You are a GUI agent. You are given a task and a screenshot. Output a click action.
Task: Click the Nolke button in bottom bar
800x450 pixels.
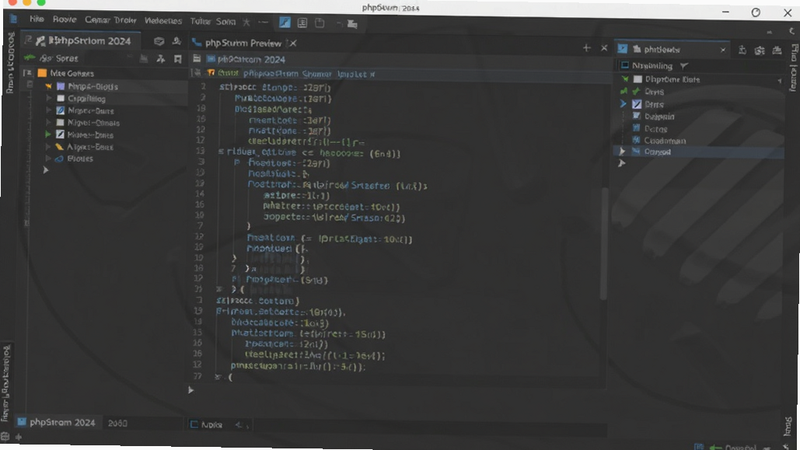point(206,424)
